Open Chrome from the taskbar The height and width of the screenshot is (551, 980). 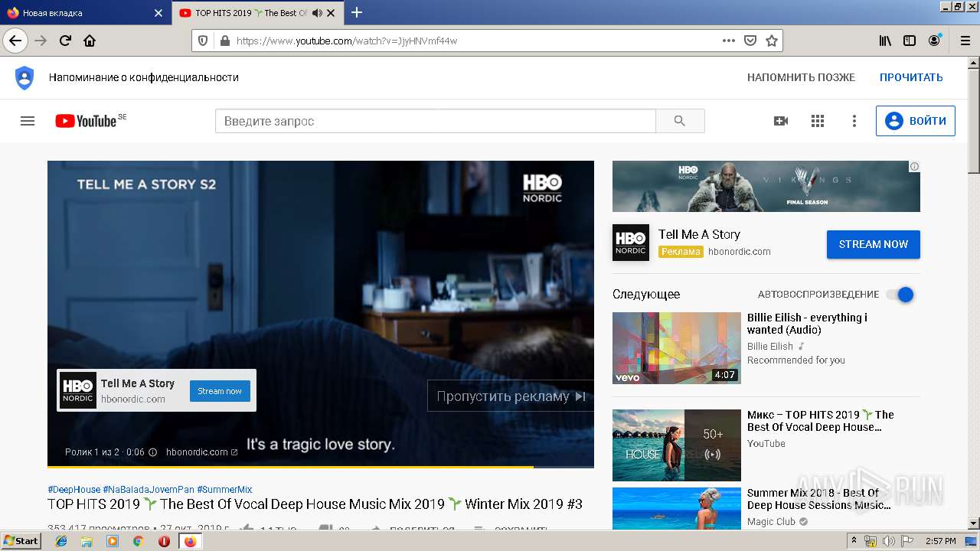tap(138, 541)
